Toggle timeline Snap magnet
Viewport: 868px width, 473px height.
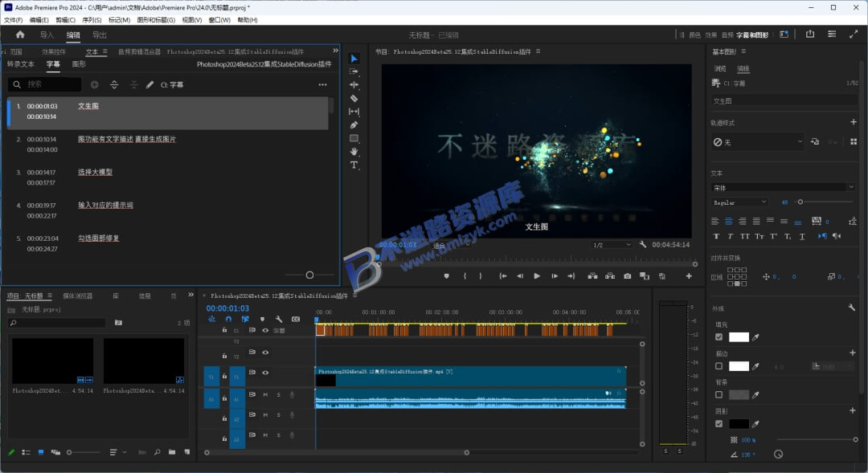pyautogui.click(x=228, y=319)
